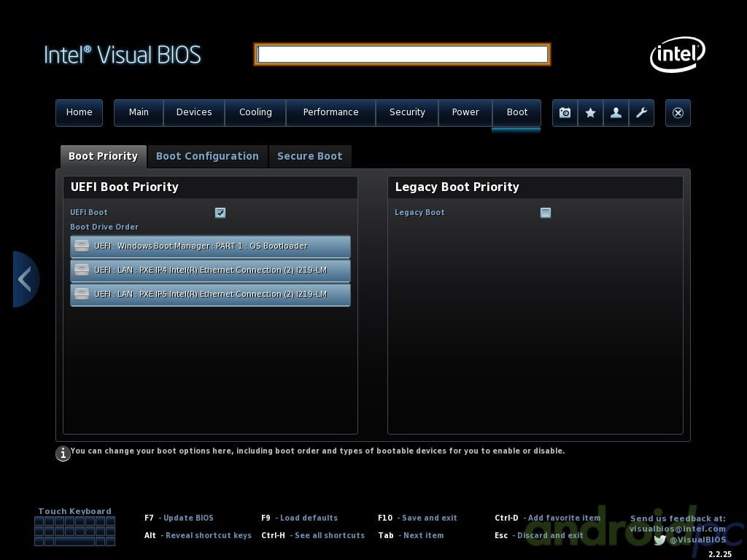Select the PXE IP6 Ethernet boot entry
This screenshot has height=560, width=747.
click(210, 295)
